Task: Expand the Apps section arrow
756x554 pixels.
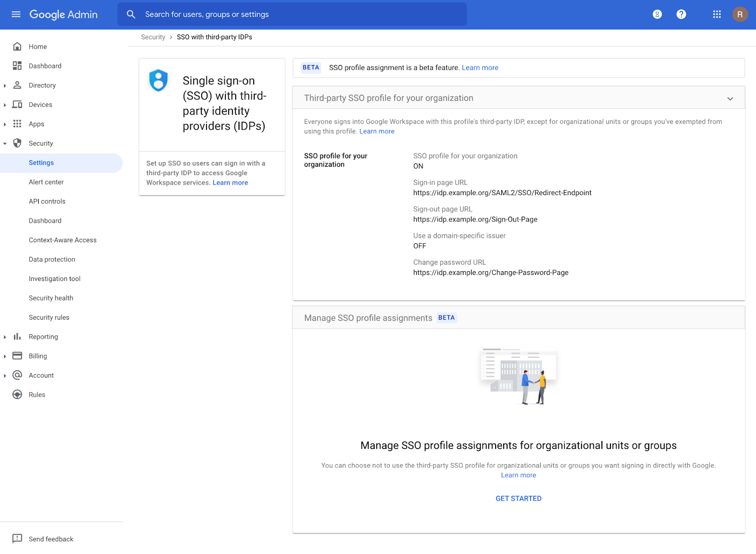Action: (5, 124)
